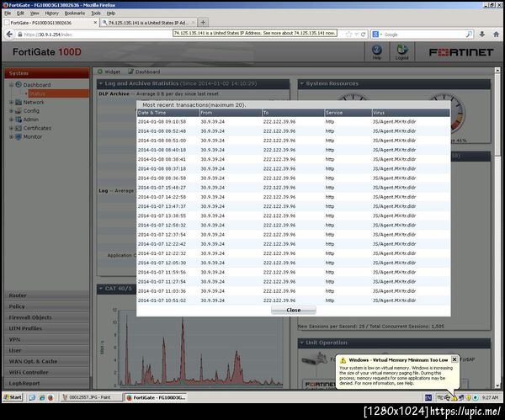Viewport: 505px width, 420px height.
Task: Open the Log&Report sidebar section
Action: coord(46,383)
